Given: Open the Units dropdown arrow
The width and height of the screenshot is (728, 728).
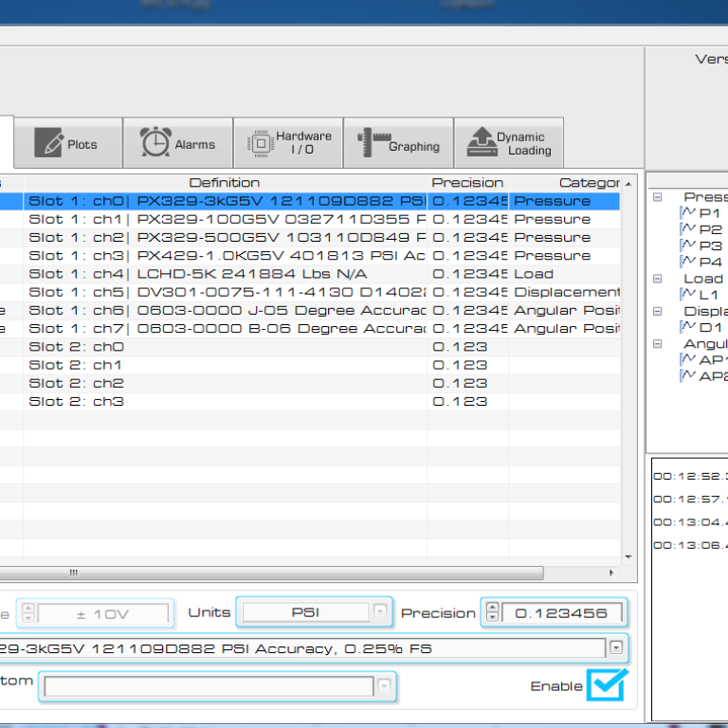Looking at the screenshot, I should click(380, 611).
